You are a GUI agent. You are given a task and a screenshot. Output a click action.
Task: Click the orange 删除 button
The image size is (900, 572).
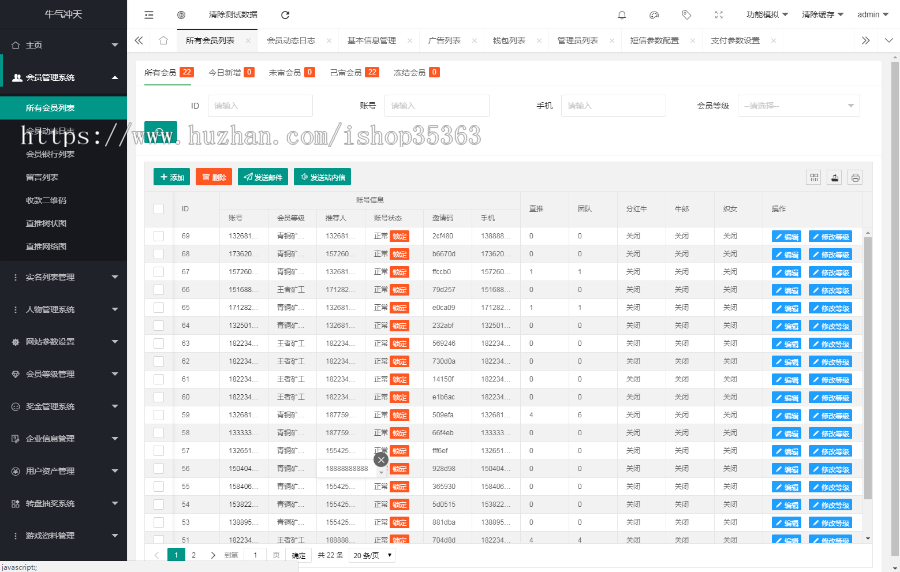[x=214, y=177]
